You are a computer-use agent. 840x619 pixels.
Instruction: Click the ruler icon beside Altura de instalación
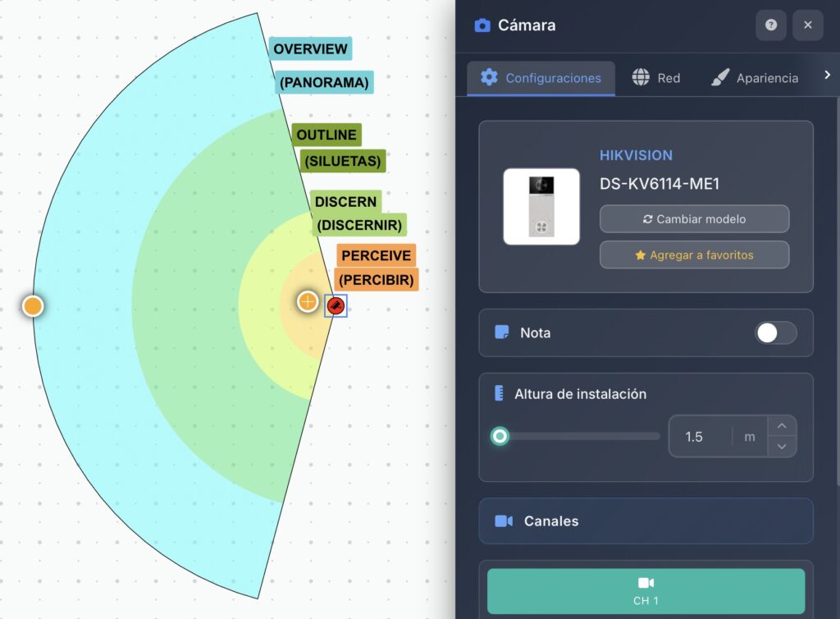[x=499, y=393]
